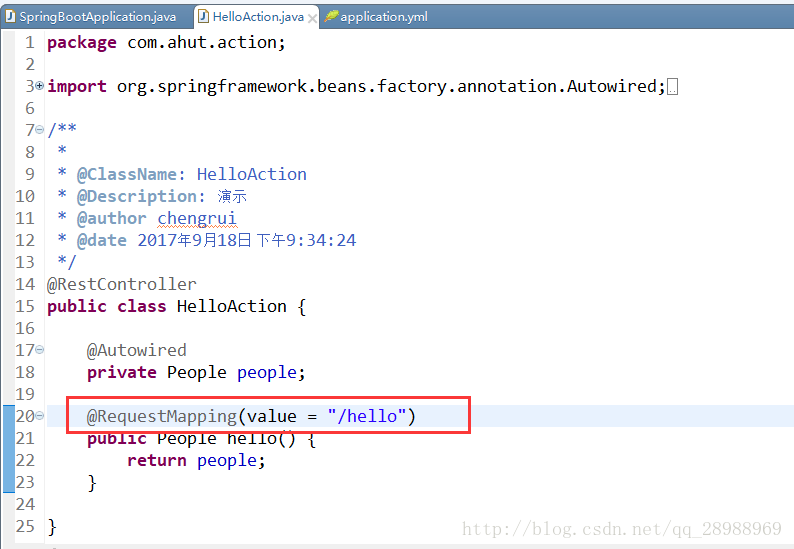Click the @RestController annotation

[122, 284]
